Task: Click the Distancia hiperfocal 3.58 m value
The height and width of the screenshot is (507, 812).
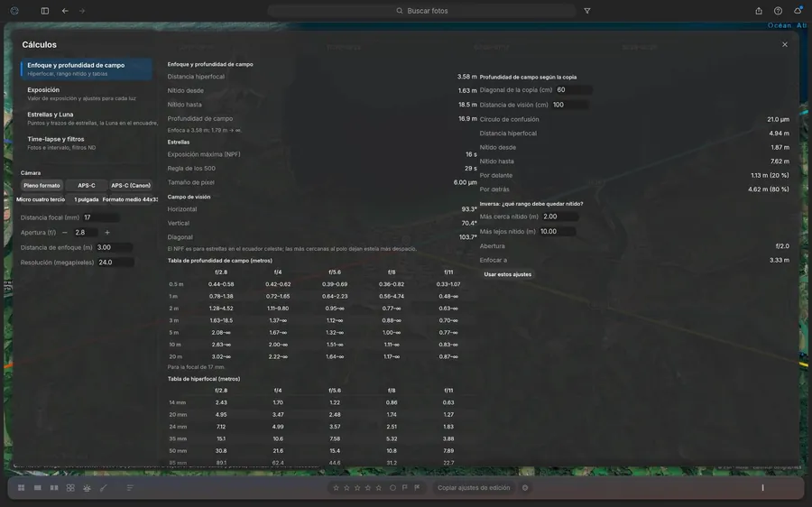Action: pyautogui.click(x=466, y=77)
